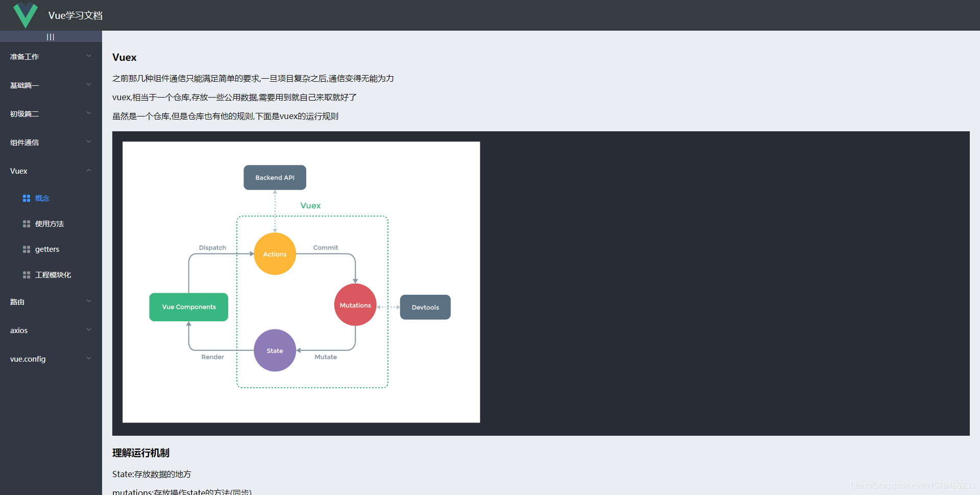The width and height of the screenshot is (980, 495).
Task: Open the axios sidebar section
Action: (51, 330)
